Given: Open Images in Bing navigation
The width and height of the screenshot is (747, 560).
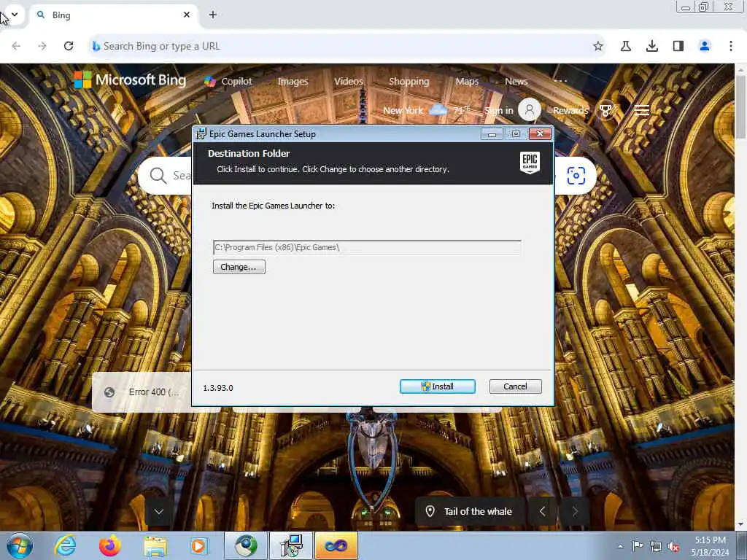Looking at the screenshot, I should pos(293,81).
